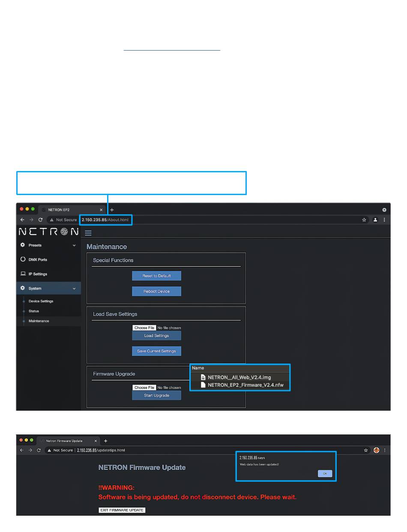
Task: Click the round down-arrow icon above the NETRON EP2 toolbar
Action: tap(384, 210)
